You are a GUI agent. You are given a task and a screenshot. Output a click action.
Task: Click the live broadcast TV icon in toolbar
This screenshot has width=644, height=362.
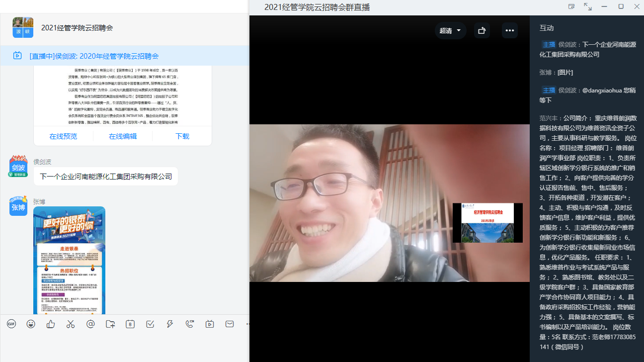pyautogui.click(x=210, y=324)
